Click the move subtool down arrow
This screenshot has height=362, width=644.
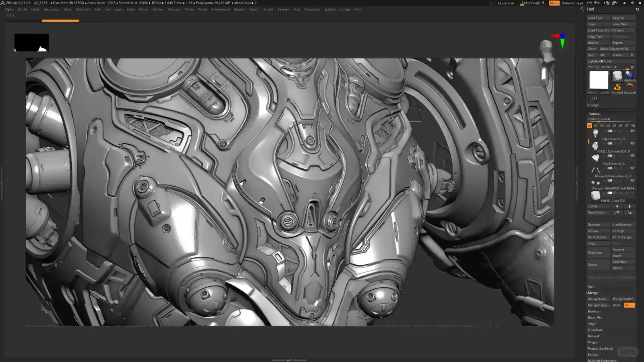tap(629, 206)
